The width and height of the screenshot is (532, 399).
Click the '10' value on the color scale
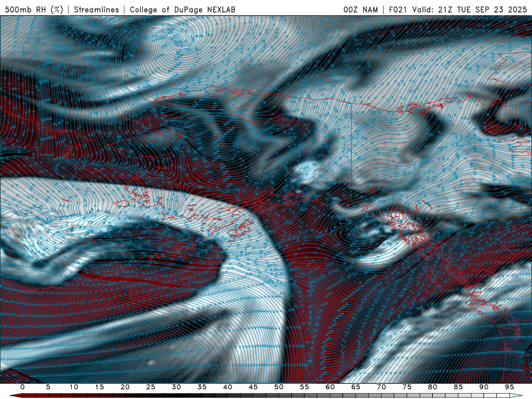[74, 387]
